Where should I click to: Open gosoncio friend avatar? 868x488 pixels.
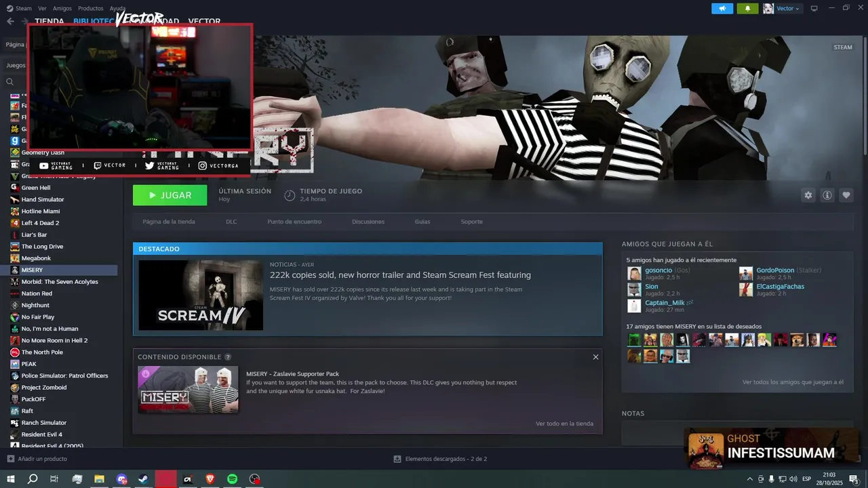pyautogui.click(x=634, y=274)
